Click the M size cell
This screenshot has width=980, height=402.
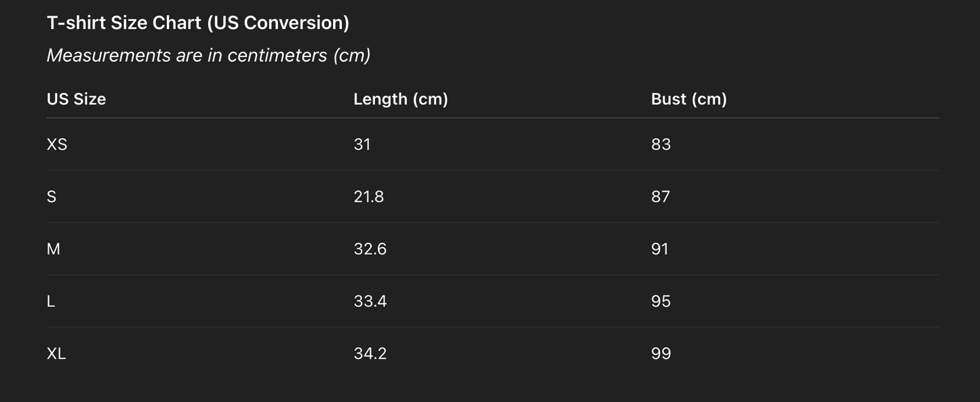(x=54, y=249)
